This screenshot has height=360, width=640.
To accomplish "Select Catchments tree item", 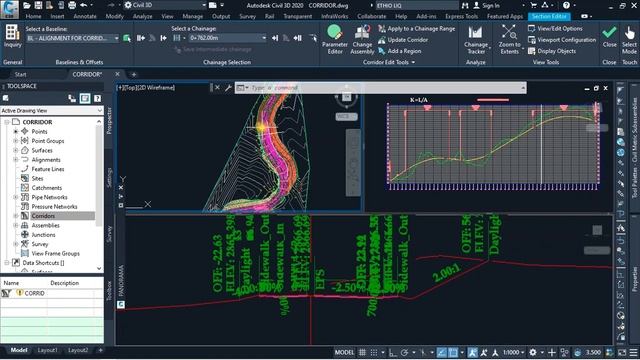I will tap(47, 188).
